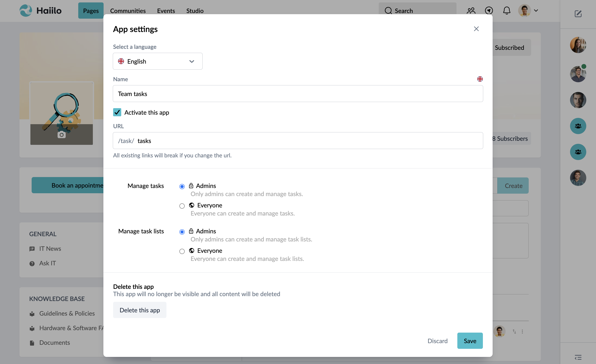Screen dimensions: 596x364
Task: Click the compose pencil icon
Action: pos(578,14)
